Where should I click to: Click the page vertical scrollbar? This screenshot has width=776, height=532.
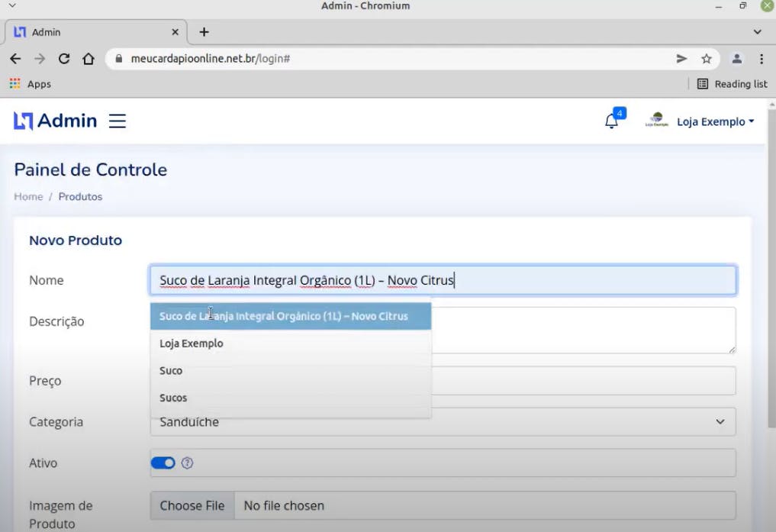pyautogui.click(x=771, y=267)
